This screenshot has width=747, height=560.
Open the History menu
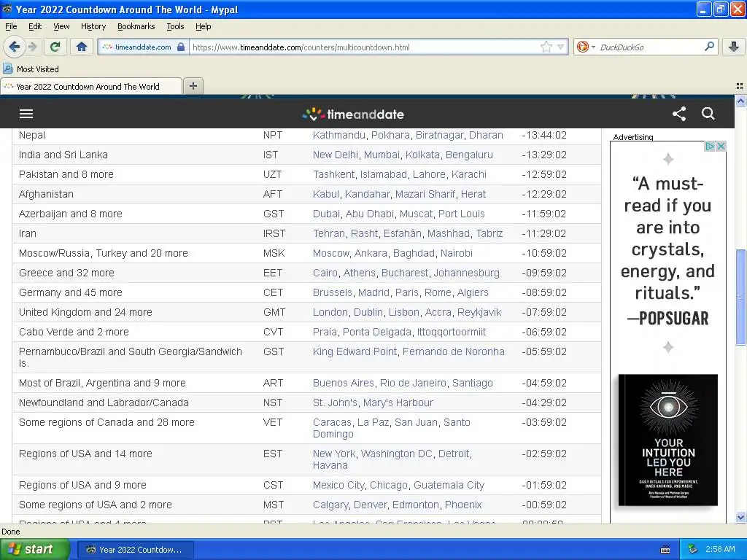point(93,26)
